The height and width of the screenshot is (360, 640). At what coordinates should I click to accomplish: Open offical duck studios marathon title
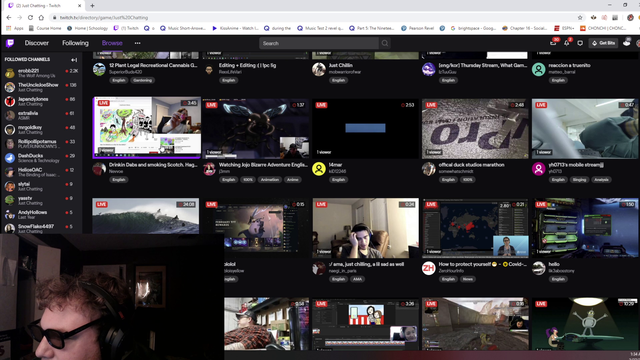[471, 165]
